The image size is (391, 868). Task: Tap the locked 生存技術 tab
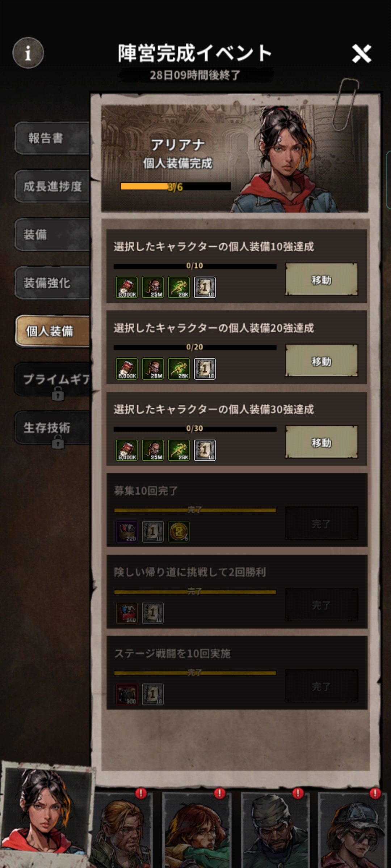(x=52, y=428)
